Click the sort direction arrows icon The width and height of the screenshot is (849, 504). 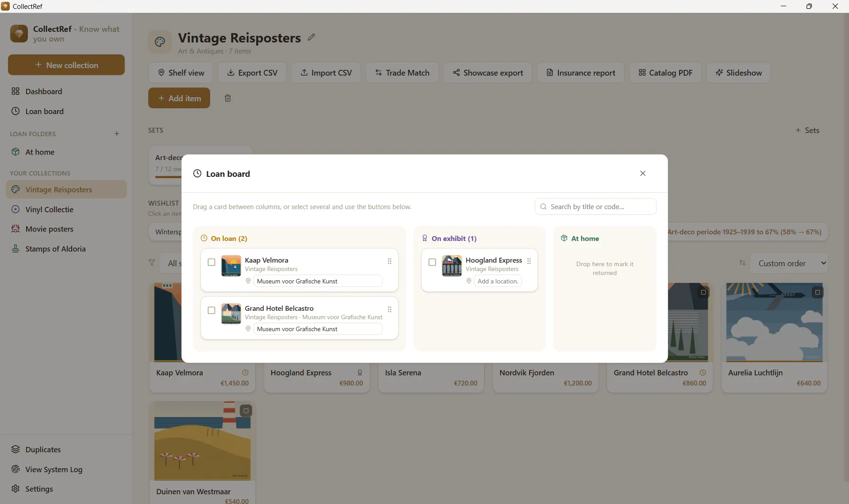(742, 263)
